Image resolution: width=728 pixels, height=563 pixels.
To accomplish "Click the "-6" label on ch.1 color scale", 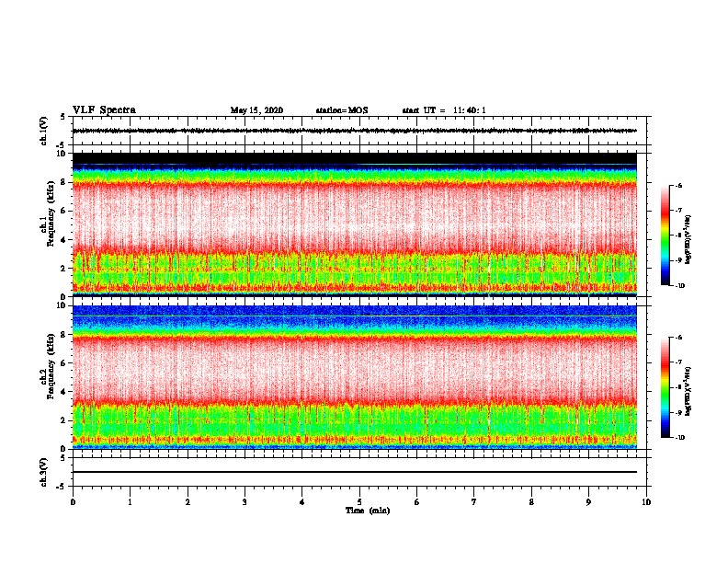I will point(678,185).
